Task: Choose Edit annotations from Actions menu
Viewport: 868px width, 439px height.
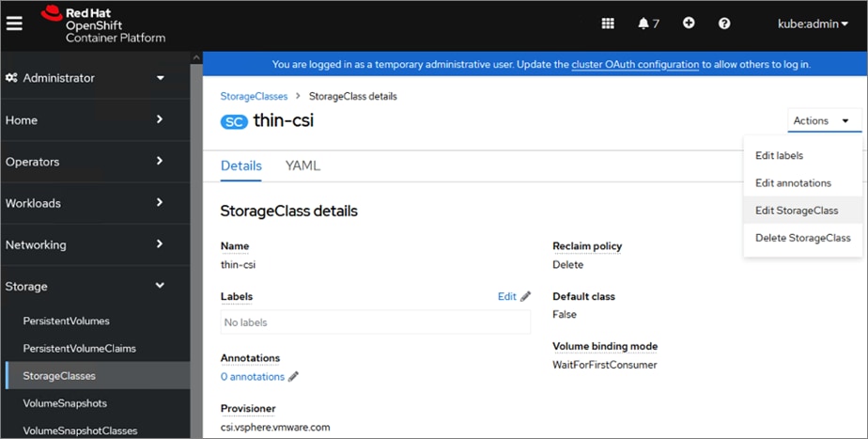Action: click(x=803, y=183)
